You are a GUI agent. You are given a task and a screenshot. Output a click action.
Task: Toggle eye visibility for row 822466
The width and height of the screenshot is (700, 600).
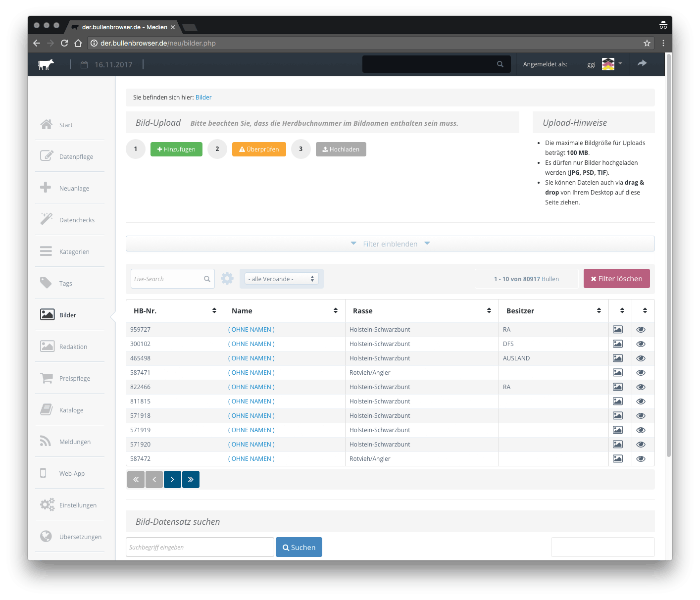point(641,387)
